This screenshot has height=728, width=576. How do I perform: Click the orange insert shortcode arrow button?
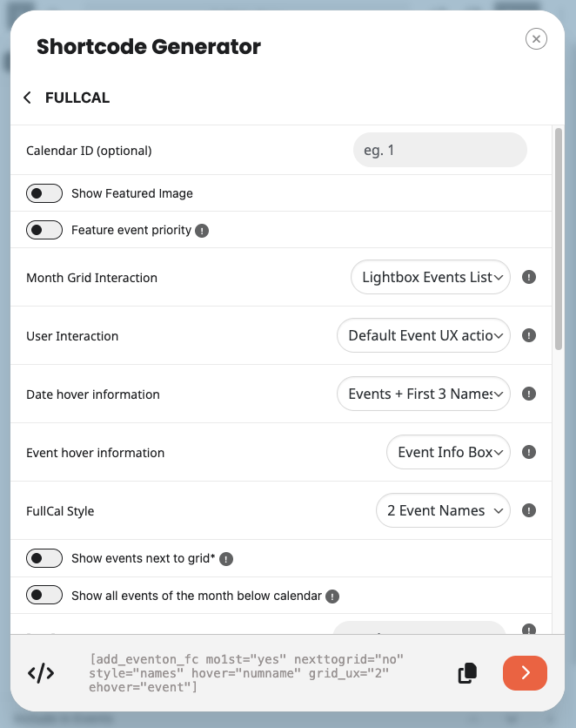coord(525,673)
